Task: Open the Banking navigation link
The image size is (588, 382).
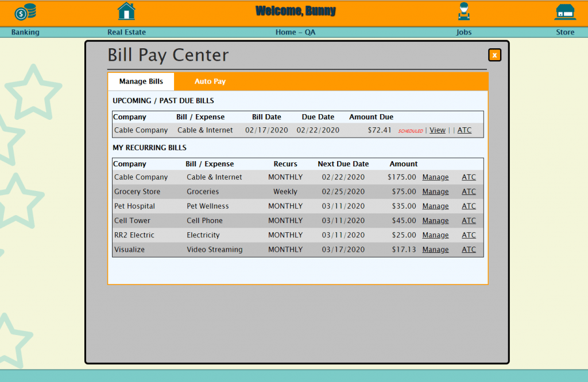Action: coord(25,32)
